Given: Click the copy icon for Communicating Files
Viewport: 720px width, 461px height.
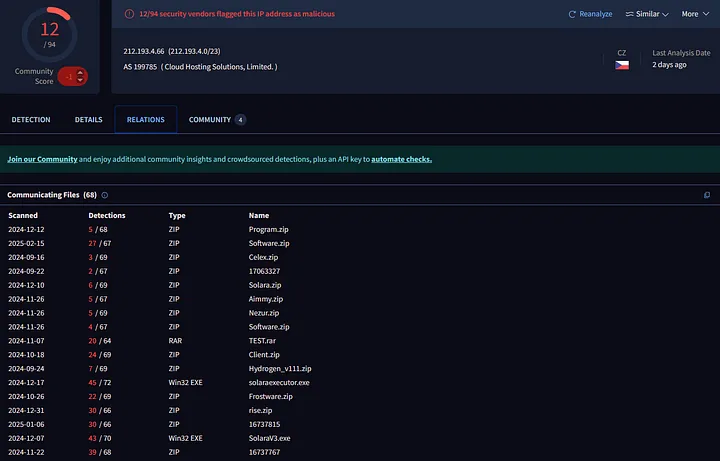Looking at the screenshot, I should 707,195.
